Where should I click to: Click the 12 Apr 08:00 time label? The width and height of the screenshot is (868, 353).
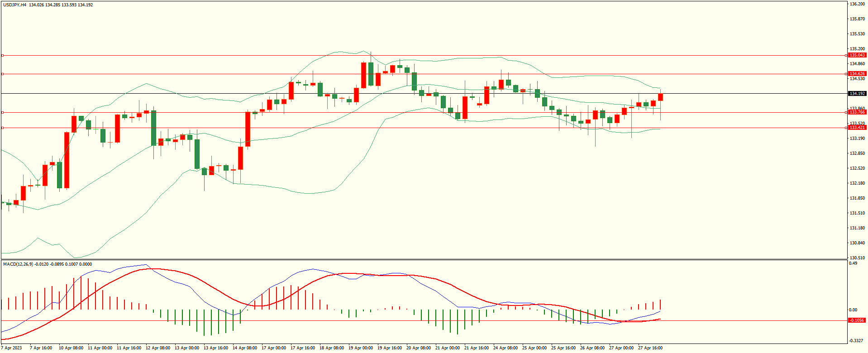[x=158, y=348]
